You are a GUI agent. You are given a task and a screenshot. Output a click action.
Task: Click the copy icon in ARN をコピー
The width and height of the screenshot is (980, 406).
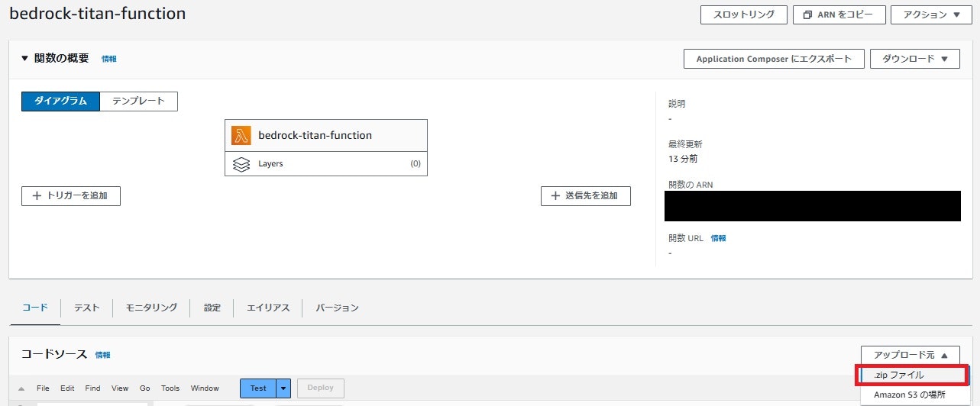[807, 15]
